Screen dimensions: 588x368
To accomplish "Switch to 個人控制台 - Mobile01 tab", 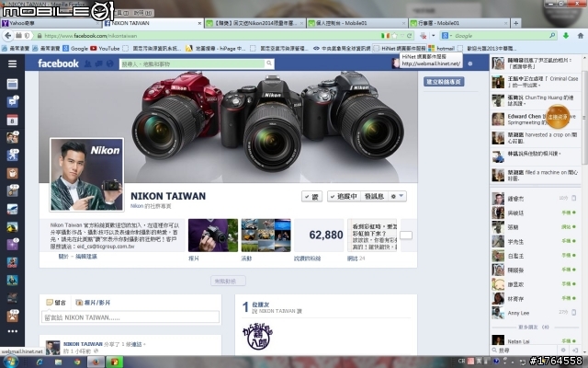I will coord(357,23).
